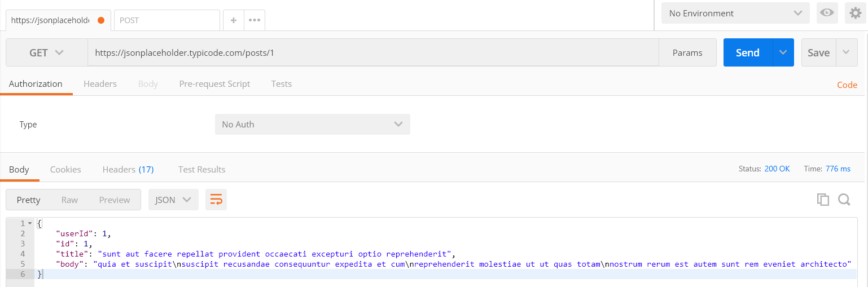Switch to the Pre-request Script tab

pyautogui.click(x=214, y=83)
